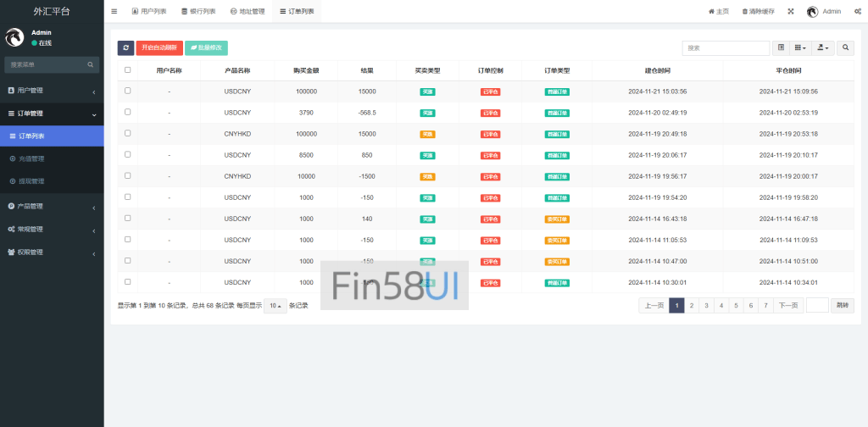868x427 pixels.
Task: Click the refresh table icon button
Action: (x=125, y=48)
